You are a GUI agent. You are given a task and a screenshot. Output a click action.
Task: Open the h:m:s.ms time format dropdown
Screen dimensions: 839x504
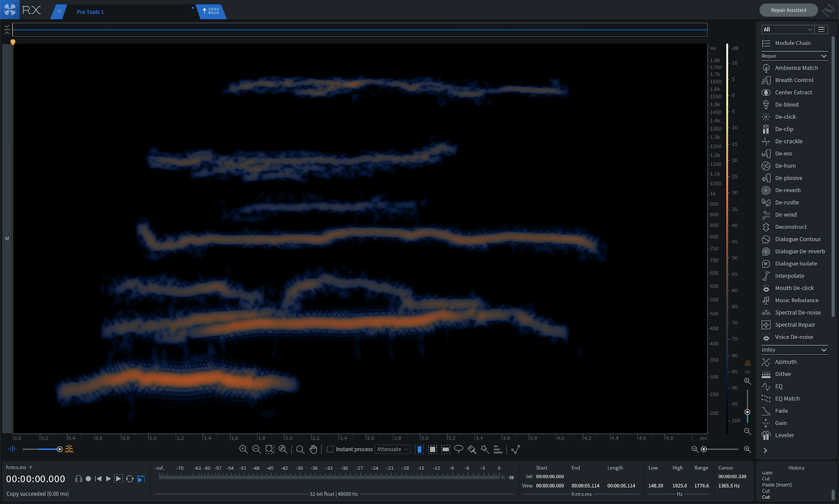pos(19,467)
